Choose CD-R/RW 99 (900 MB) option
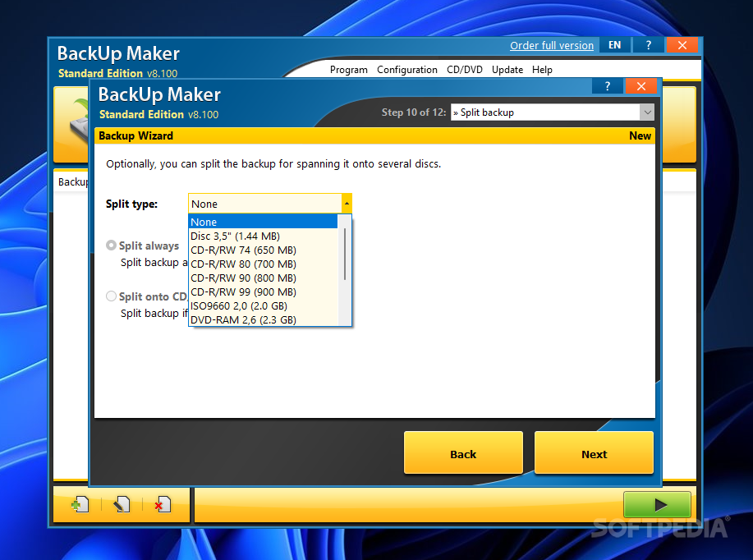 [263, 291]
